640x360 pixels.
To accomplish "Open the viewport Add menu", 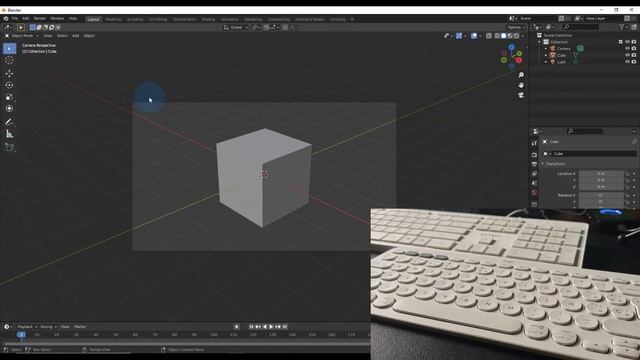I will click(x=76, y=36).
